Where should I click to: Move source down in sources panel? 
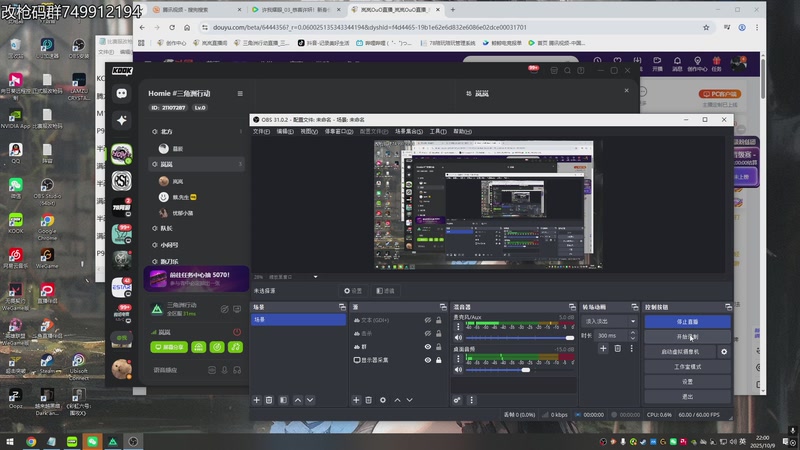click(x=409, y=400)
